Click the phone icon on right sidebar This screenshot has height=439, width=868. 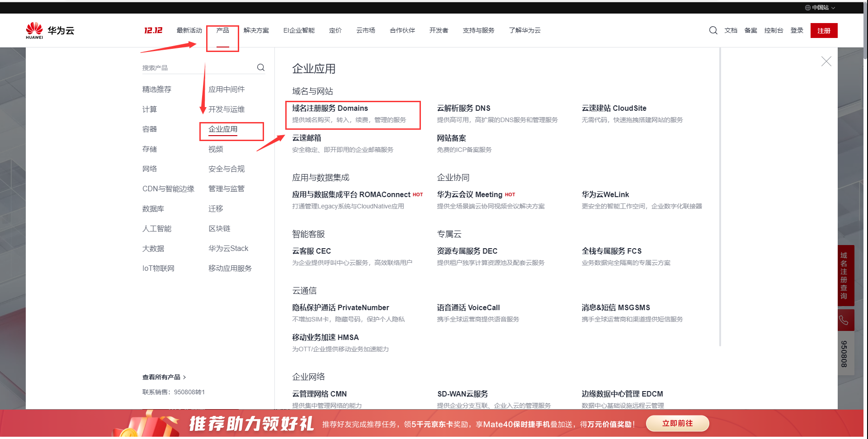tap(844, 320)
